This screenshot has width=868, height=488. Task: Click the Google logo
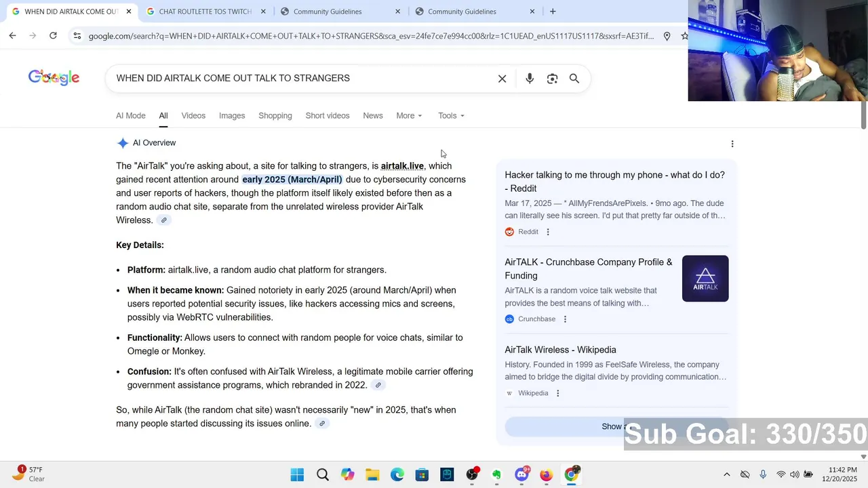click(54, 78)
